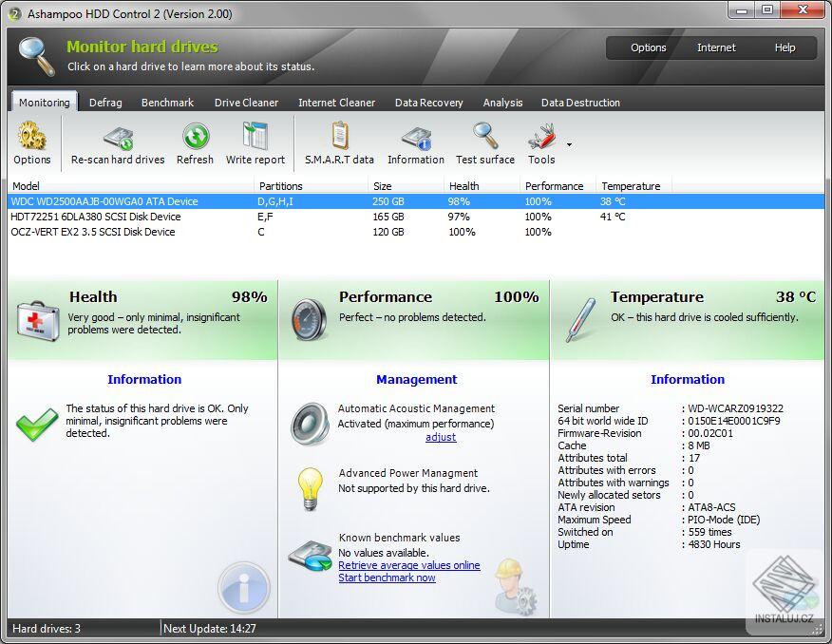Image resolution: width=832 pixels, height=644 pixels.
Task: Select the HDT72251 6DLA380 SCSI drive row
Action: pos(417,217)
